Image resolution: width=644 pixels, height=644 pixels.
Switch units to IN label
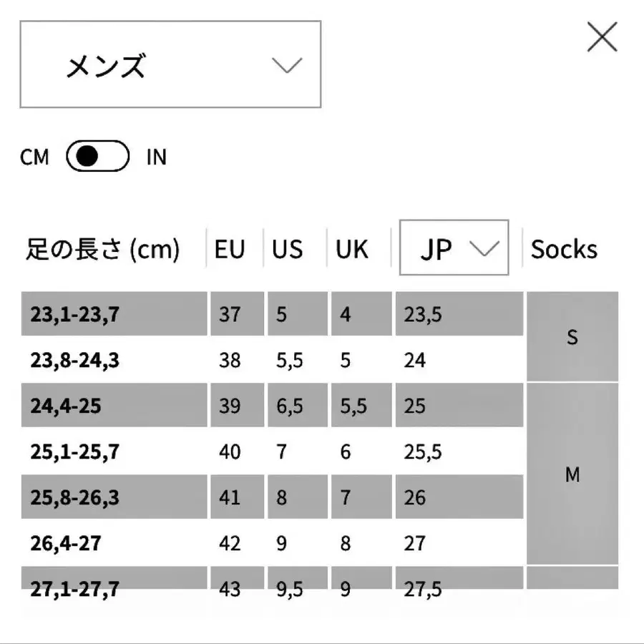point(156,157)
